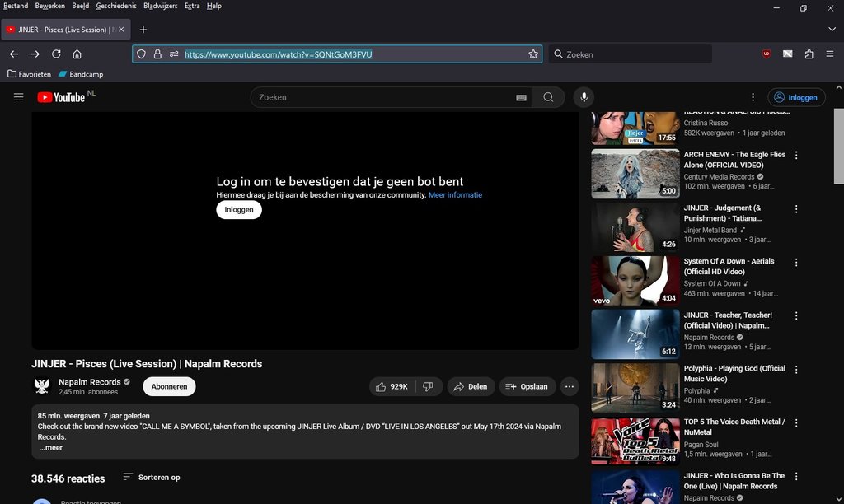Go back with the browser back arrow
Viewport: 844px width, 504px height.
click(14, 54)
